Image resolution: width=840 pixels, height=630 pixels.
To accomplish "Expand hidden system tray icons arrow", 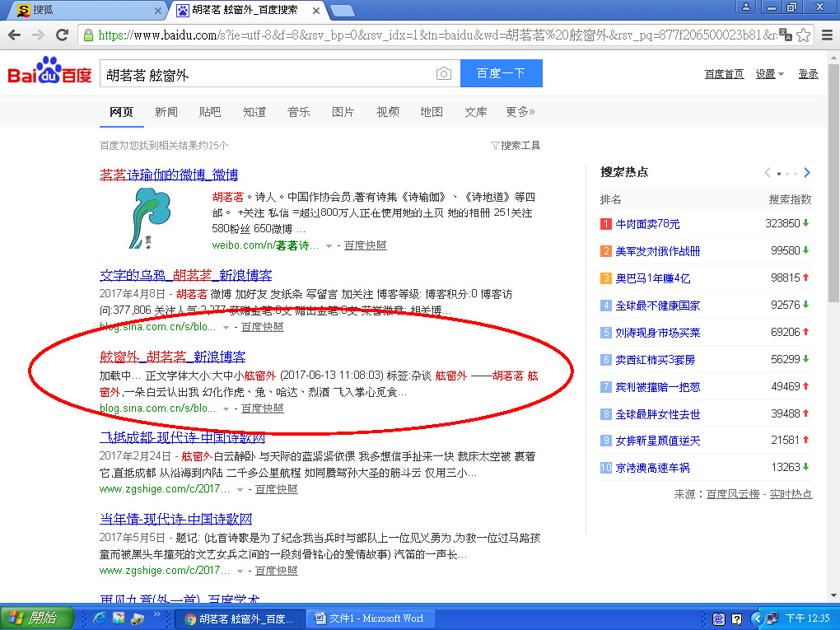I will [x=757, y=618].
